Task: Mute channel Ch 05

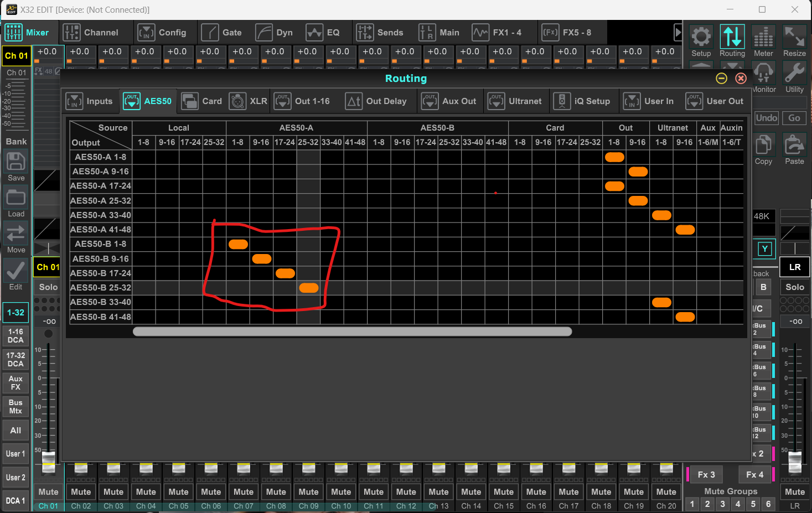Action: tap(178, 492)
